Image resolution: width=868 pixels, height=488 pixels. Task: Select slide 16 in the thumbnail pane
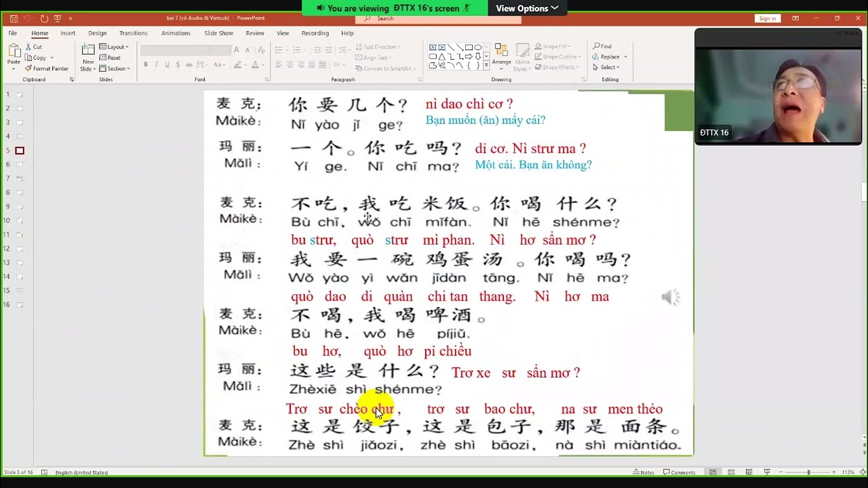pyautogui.click(x=20, y=304)
